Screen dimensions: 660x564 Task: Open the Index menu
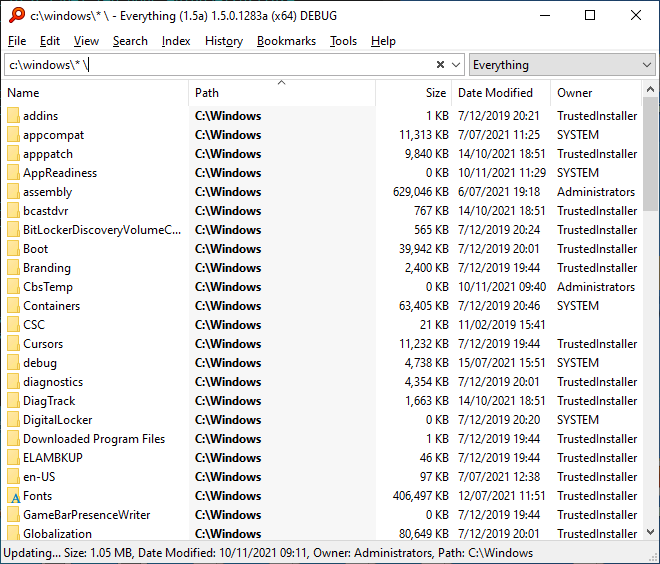176,41
